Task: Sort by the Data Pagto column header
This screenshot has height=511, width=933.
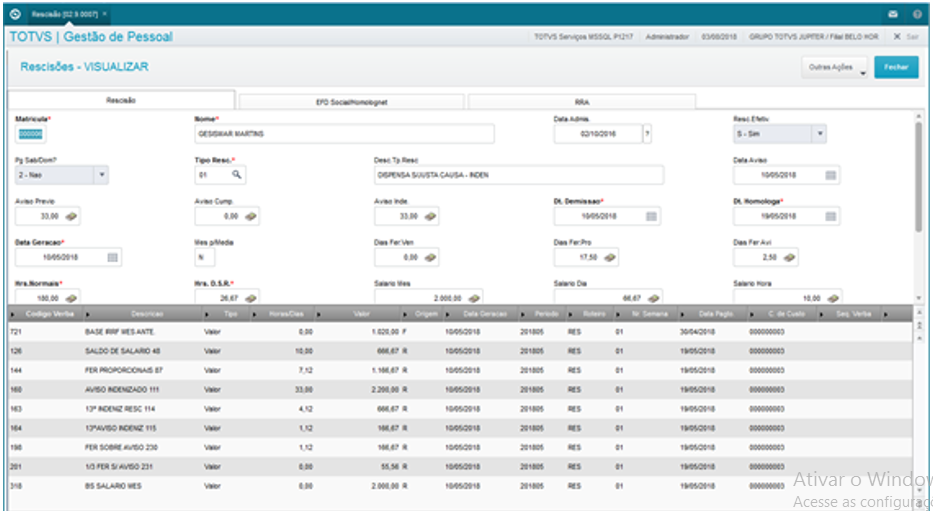Action: pos(716,314)
